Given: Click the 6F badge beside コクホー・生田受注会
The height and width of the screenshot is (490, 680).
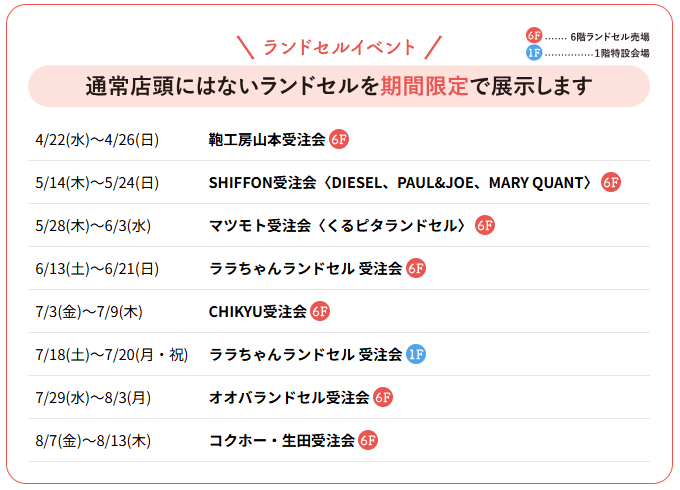Looking at the screenshot, I should click(368, 440).
